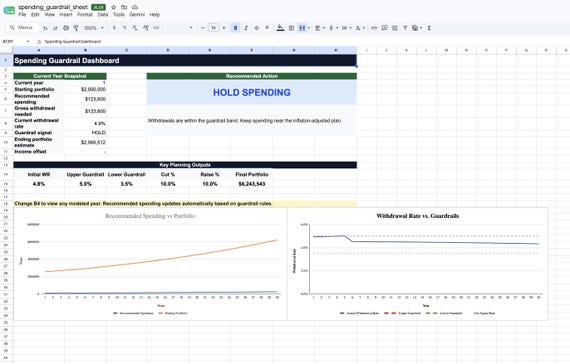Open the more number formats icon
The width and height of the screenshot is (570, 364).
pyautogui.click(x=156, y=28)
